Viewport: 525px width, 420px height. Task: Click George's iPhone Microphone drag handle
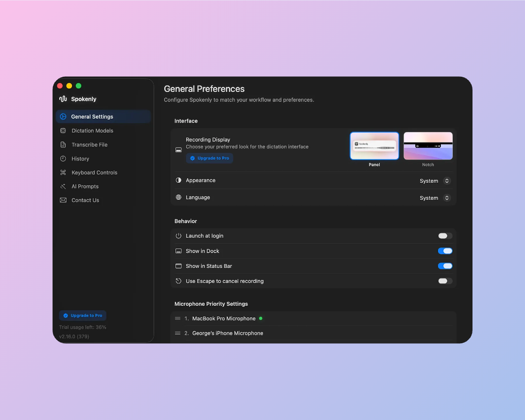click(178, 333)
